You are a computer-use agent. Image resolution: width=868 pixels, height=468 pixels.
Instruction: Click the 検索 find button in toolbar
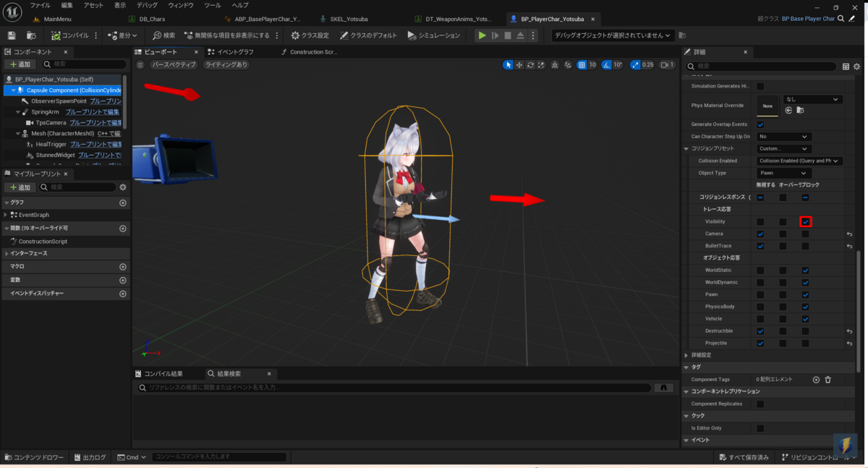[x=164, y=35]
